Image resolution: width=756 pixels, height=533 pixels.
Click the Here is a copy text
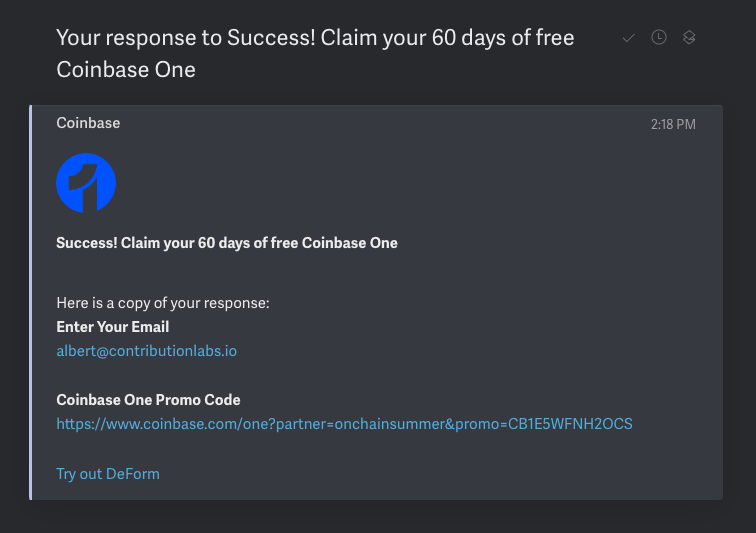tap(163, 303)
